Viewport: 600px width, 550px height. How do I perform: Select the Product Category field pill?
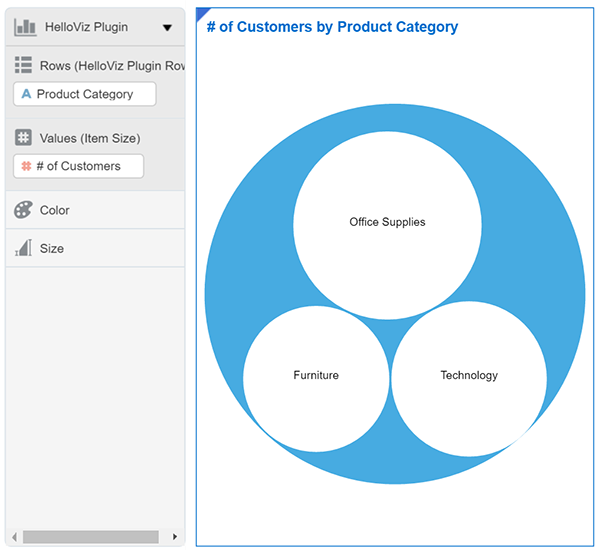85,94
